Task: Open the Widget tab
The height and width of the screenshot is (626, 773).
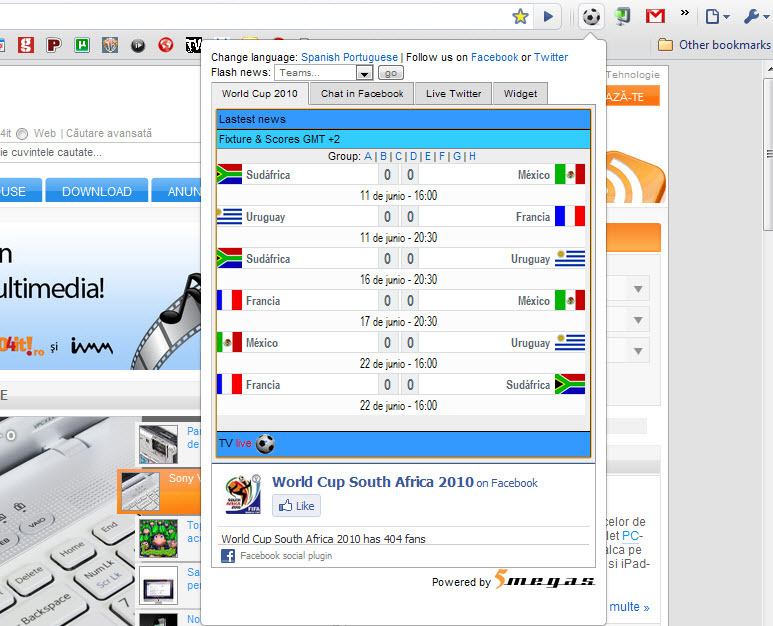Action: tap(521, 94)
